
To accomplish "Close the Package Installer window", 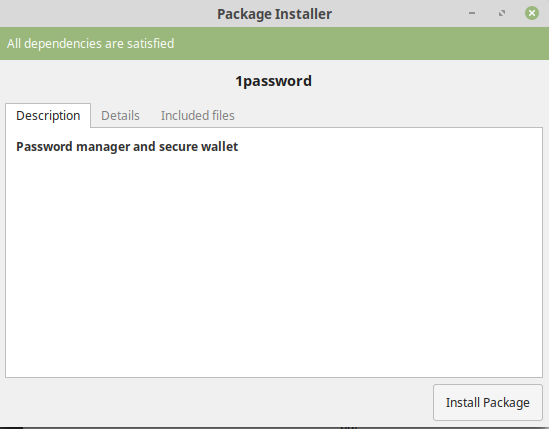I will coord(531,13).
